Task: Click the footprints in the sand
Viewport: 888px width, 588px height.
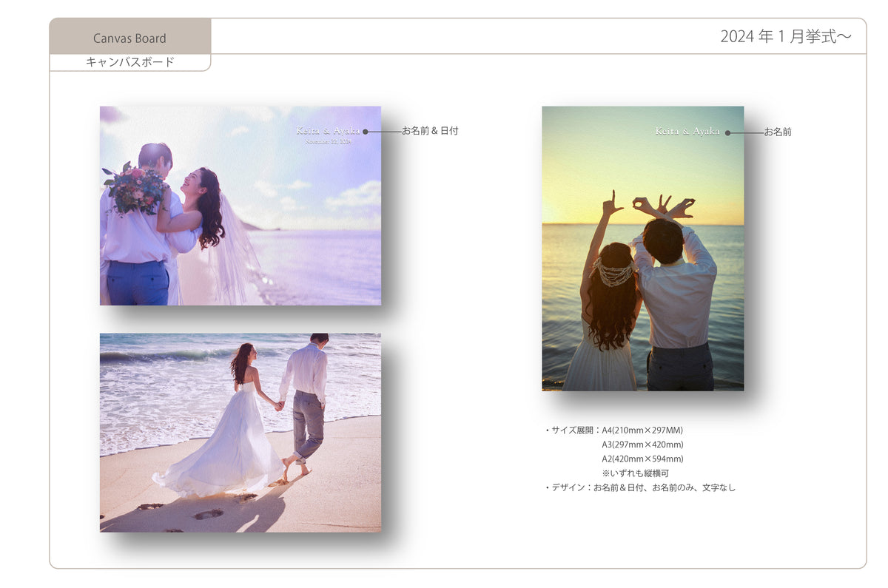Action: pos(207,513)
